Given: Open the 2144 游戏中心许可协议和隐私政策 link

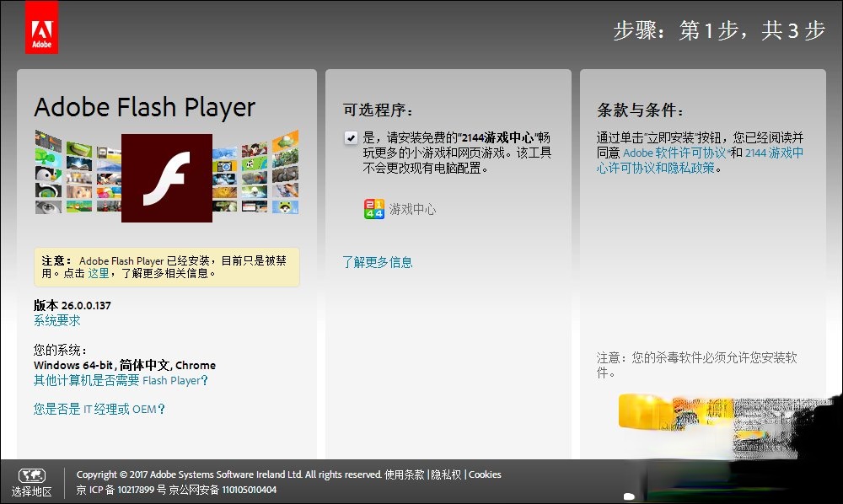Looking at the screenshot, I should pos(700,161).
